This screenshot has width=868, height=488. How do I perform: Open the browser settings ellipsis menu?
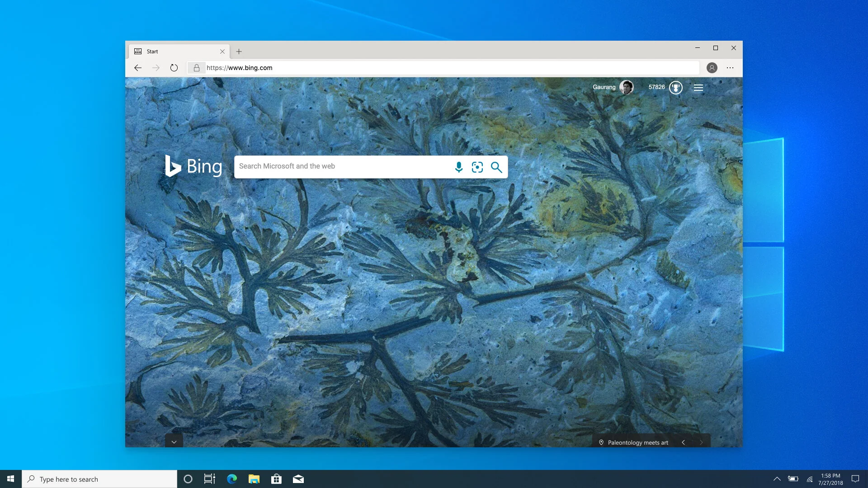point(730,68)
